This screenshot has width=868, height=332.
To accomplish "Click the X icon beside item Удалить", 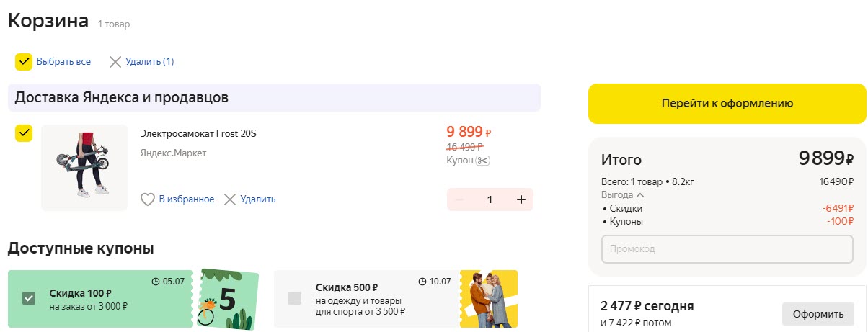I will pyautogui.click(x=230, y=199).
